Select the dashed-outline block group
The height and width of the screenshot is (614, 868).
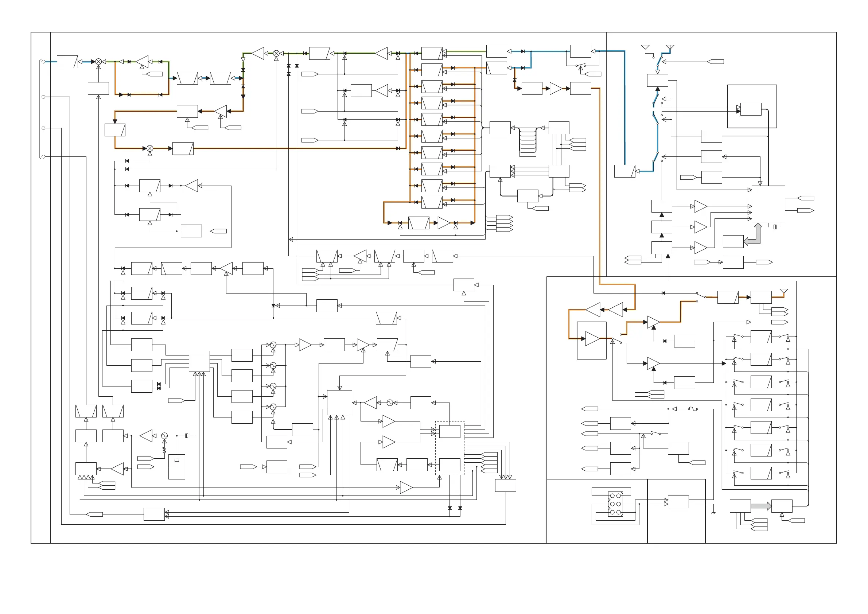[x=449, y=448]
